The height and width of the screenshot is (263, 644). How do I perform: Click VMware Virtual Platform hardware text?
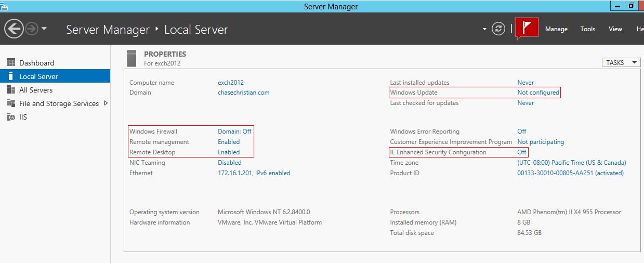270,222
